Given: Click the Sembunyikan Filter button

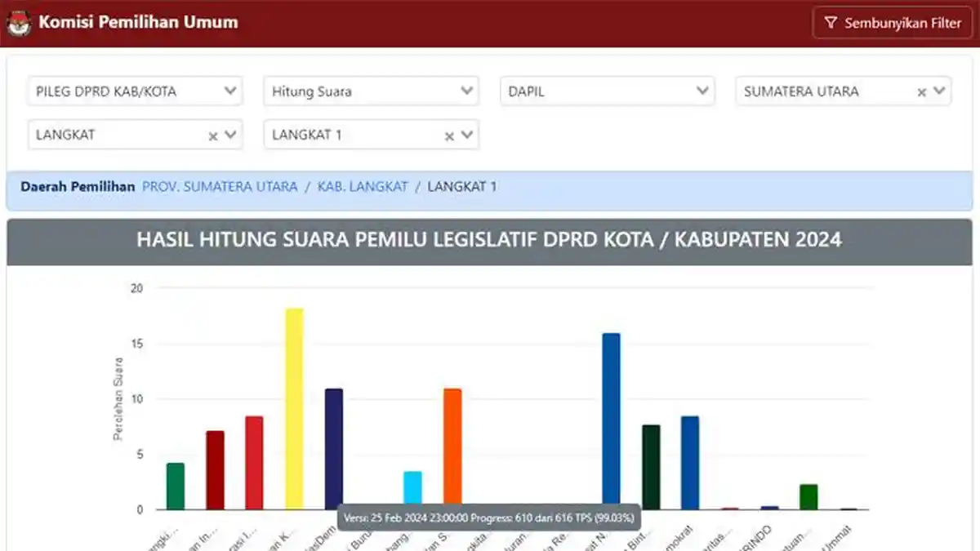Looking at the screenshot, I should [x=893, y=23].
